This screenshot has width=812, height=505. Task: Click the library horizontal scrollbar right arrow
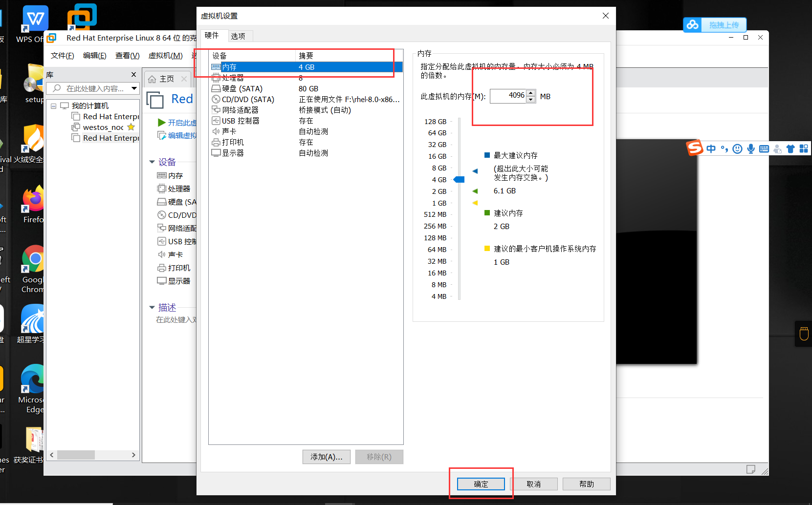point(133,455)
